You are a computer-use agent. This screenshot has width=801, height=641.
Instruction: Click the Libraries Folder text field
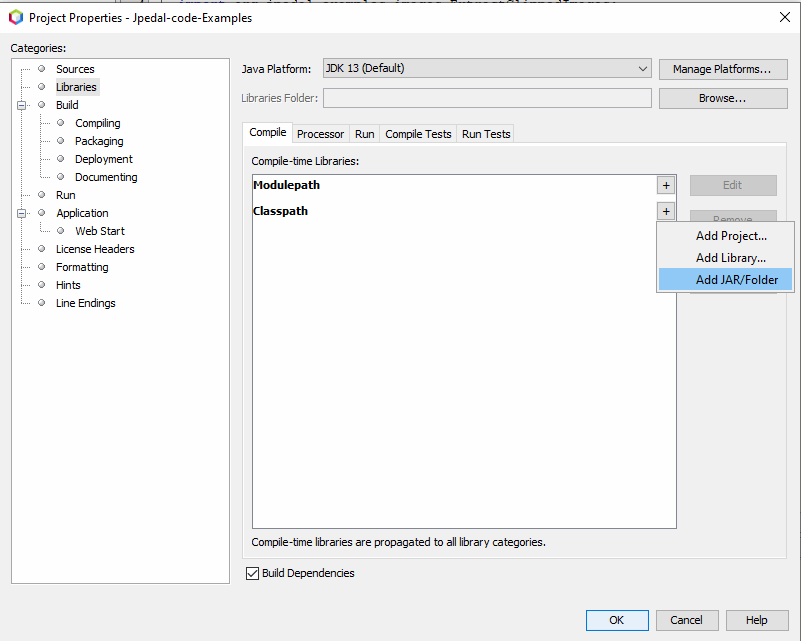coord(487,98)
